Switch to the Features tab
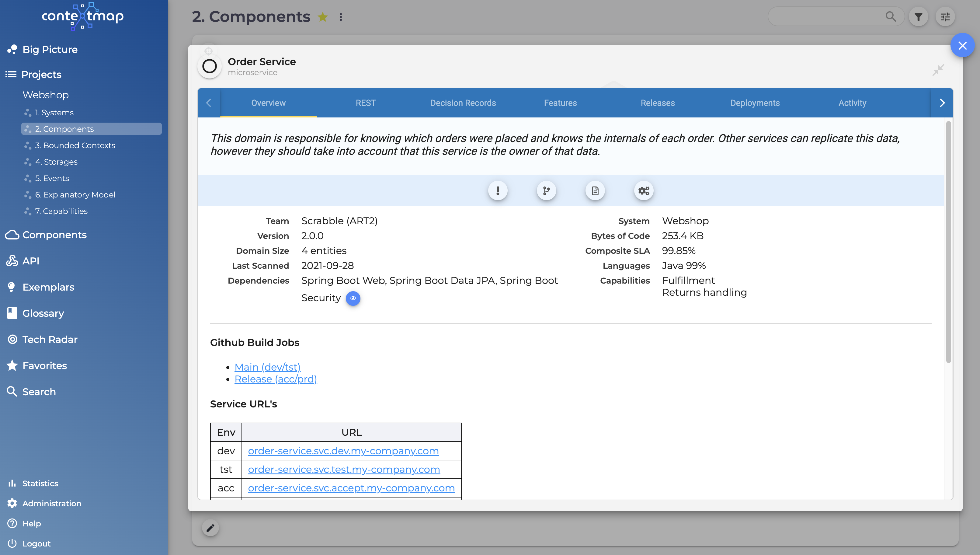Screen dimensions: 980x555 (560, 103)
